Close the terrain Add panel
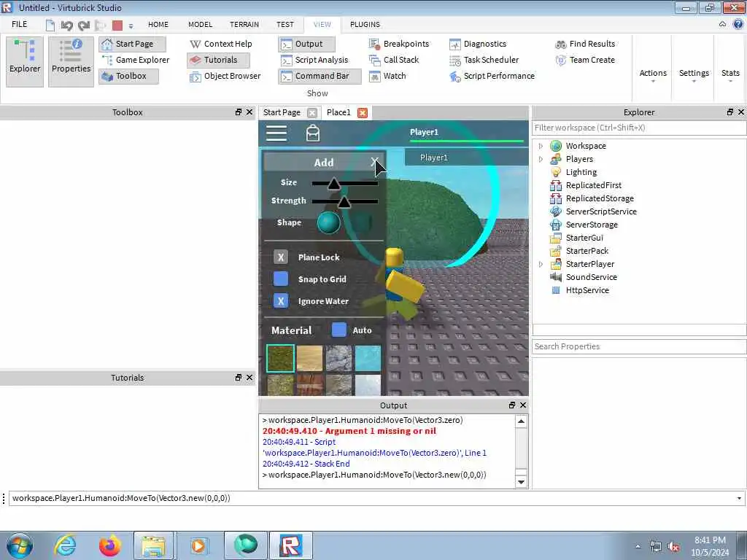 [x=374, y=162]
